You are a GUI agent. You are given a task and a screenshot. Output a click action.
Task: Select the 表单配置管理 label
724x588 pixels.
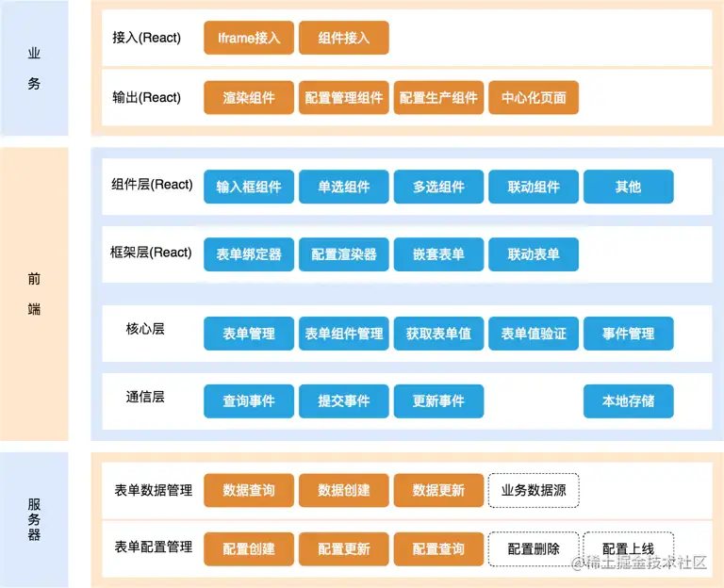click(x=154, y=547)
